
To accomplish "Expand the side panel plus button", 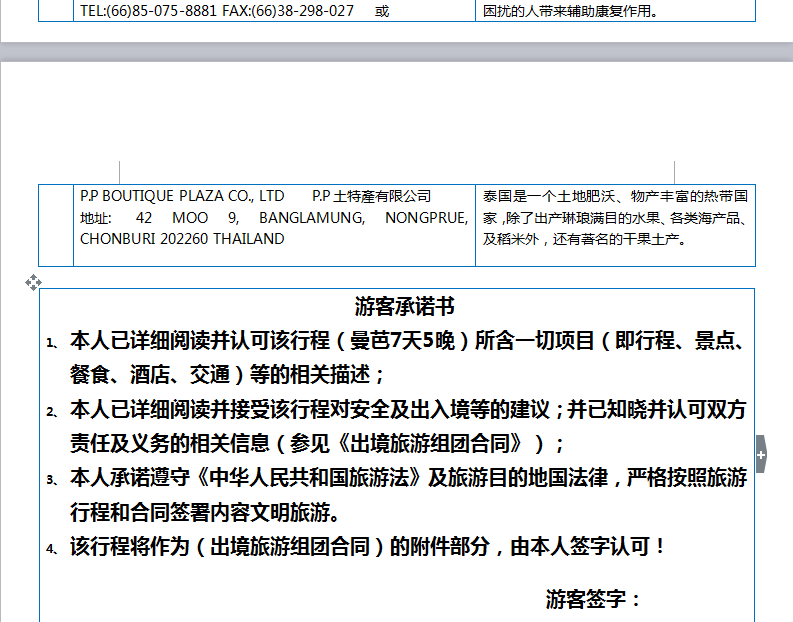I will tap(761, 455).
